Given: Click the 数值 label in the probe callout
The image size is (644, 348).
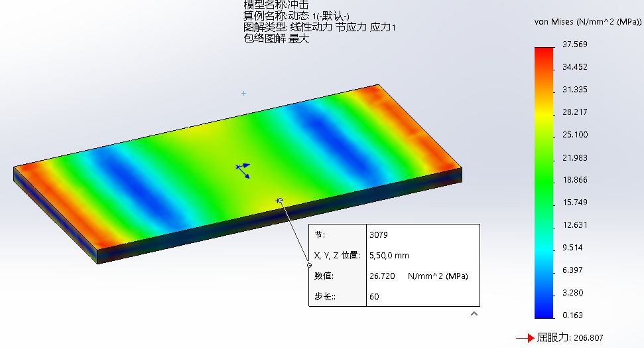Looking at the screenshot, I should point(324,276).
